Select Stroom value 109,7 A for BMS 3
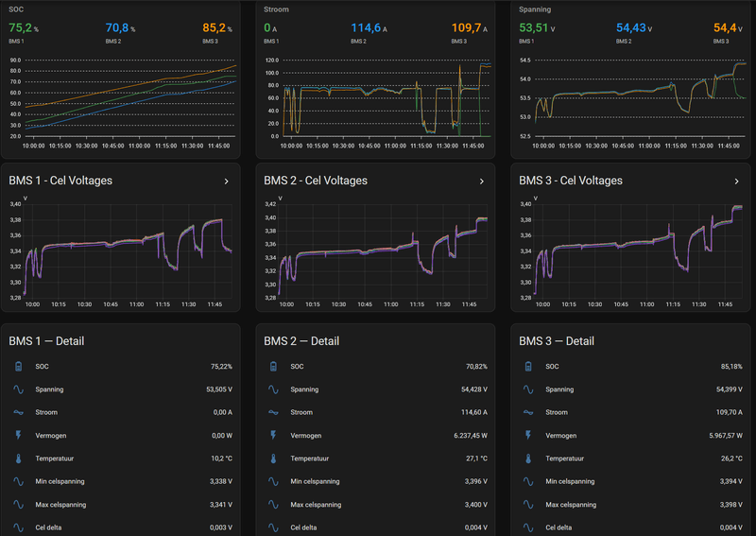The width and height of the screenshot is (756, 536). 469,28
